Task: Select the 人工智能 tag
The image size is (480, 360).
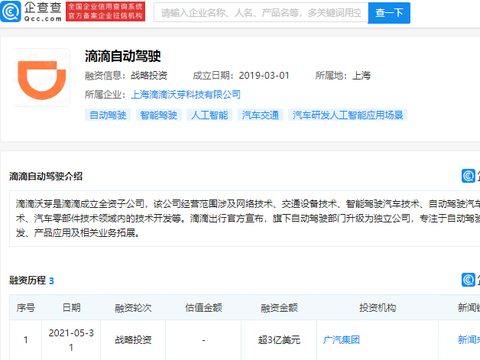Action: click(209, 115)
